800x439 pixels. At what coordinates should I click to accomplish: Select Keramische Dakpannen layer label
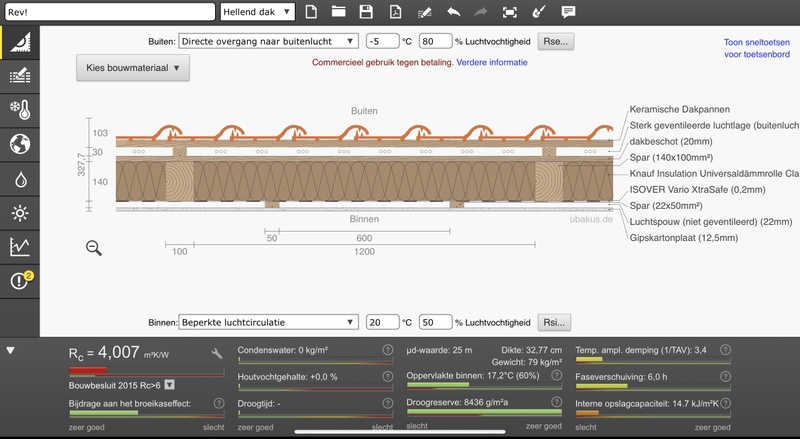(x=680, y=109)
